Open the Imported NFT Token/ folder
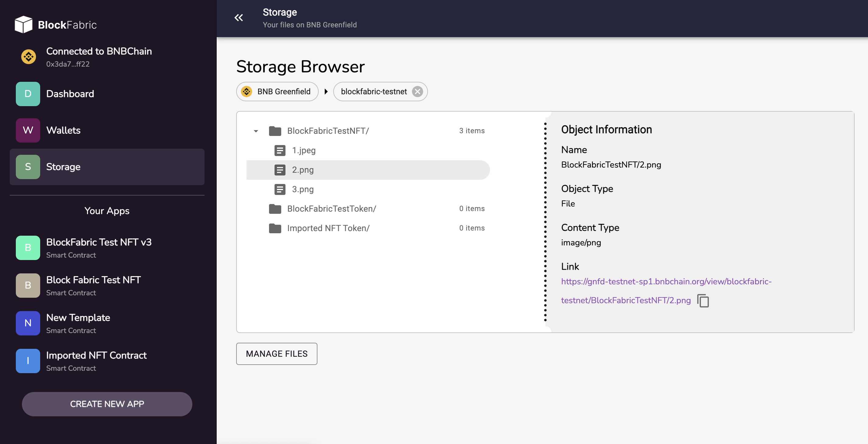Screen dimensions: 868x444 328,228
